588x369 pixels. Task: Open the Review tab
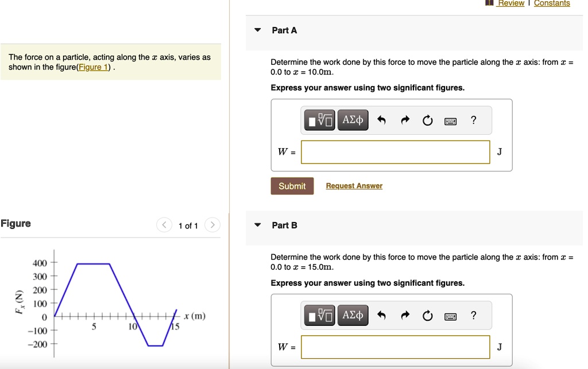(510, 3)
